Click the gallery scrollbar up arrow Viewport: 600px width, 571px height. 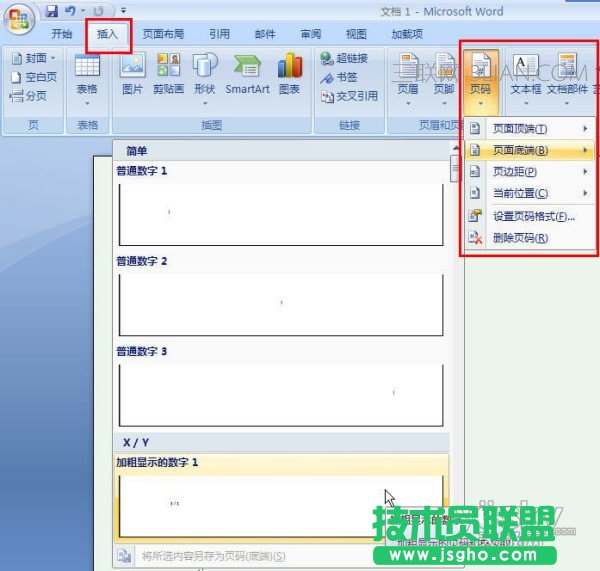click(x=455, y=148)
